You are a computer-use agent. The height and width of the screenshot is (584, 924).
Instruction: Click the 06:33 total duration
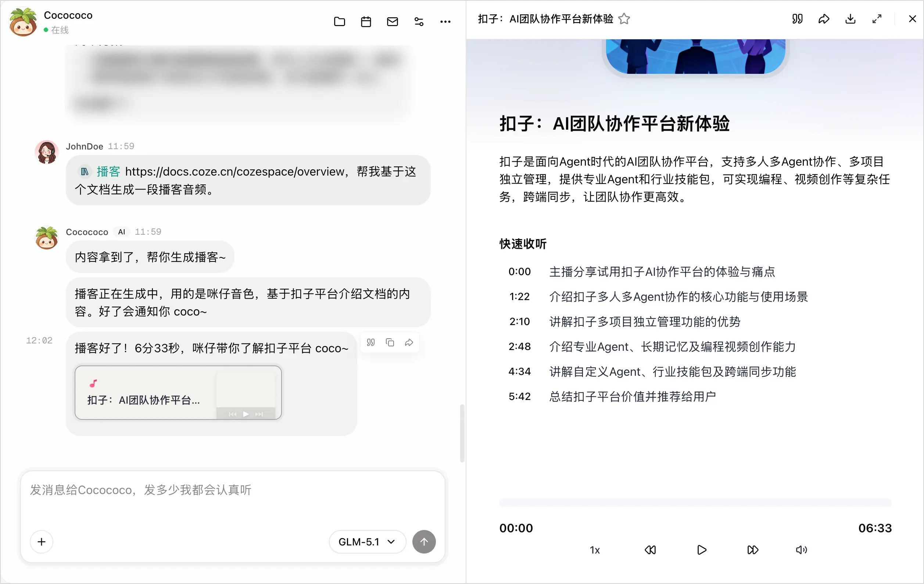875,528
